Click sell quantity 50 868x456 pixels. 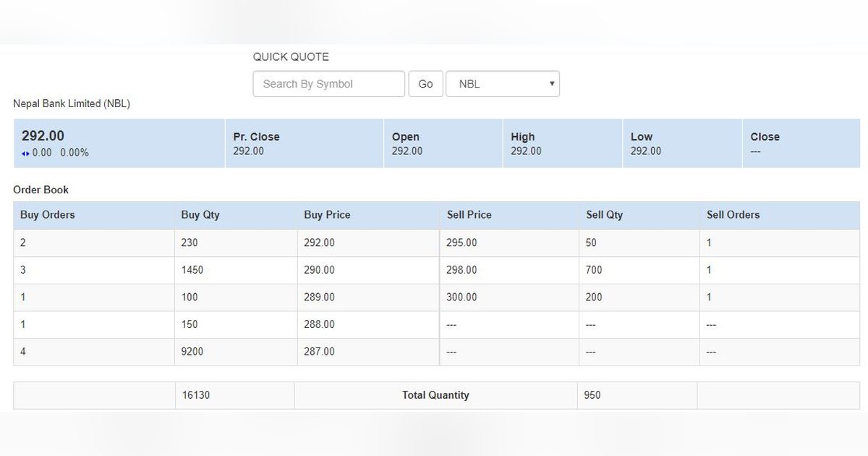pos(591,243)
